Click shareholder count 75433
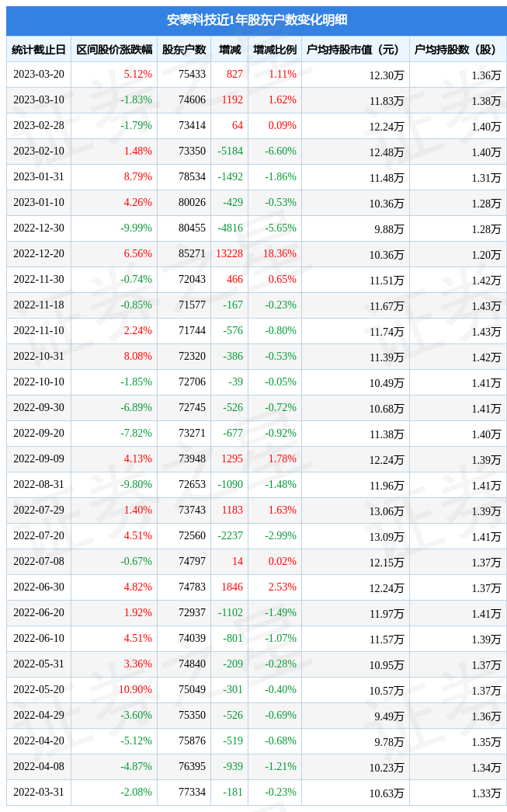This screenshot has height=812, width=507. (x=192, y=74)
